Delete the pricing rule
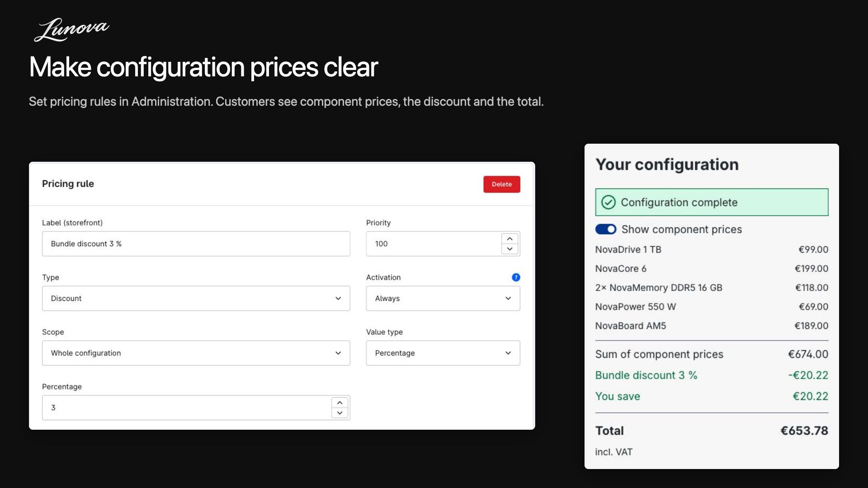This screenshot has width=868, height=488. (x=502, y=184)
